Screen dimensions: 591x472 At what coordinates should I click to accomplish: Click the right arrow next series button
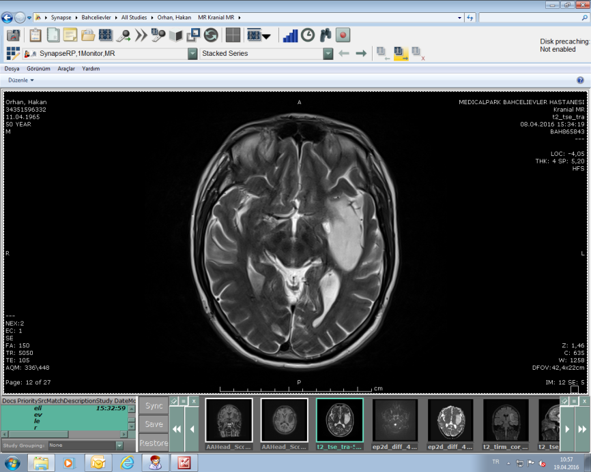pos(361,54)
